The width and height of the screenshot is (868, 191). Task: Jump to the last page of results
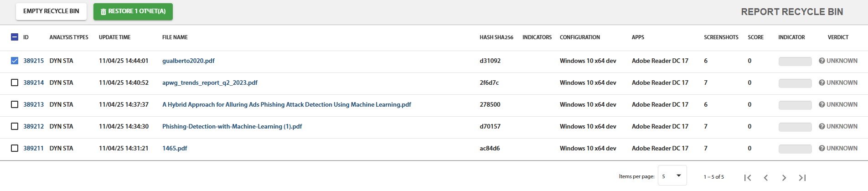[802, 178]
